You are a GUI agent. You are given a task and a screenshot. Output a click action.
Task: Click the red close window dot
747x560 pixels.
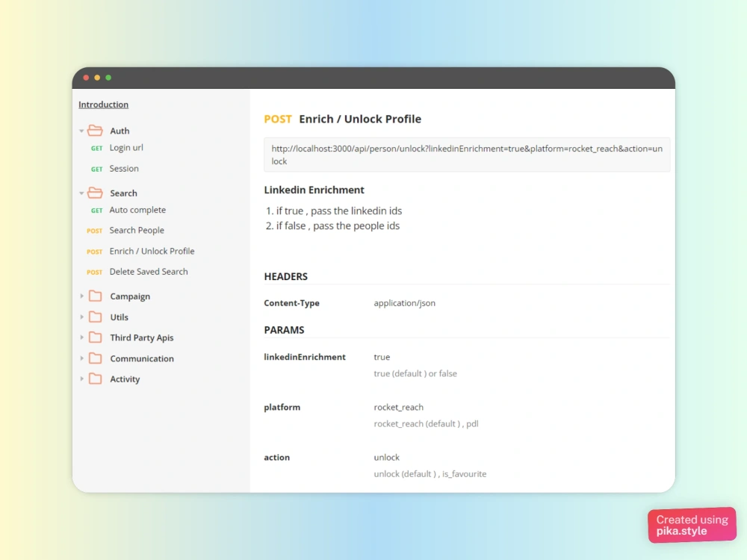click(86, 78)
